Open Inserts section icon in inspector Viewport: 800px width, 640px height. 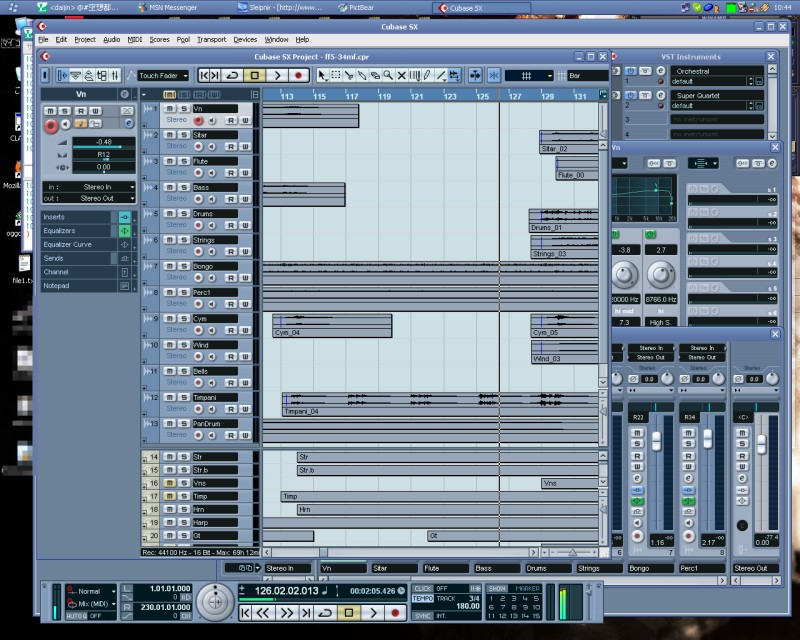click(124, 217)
